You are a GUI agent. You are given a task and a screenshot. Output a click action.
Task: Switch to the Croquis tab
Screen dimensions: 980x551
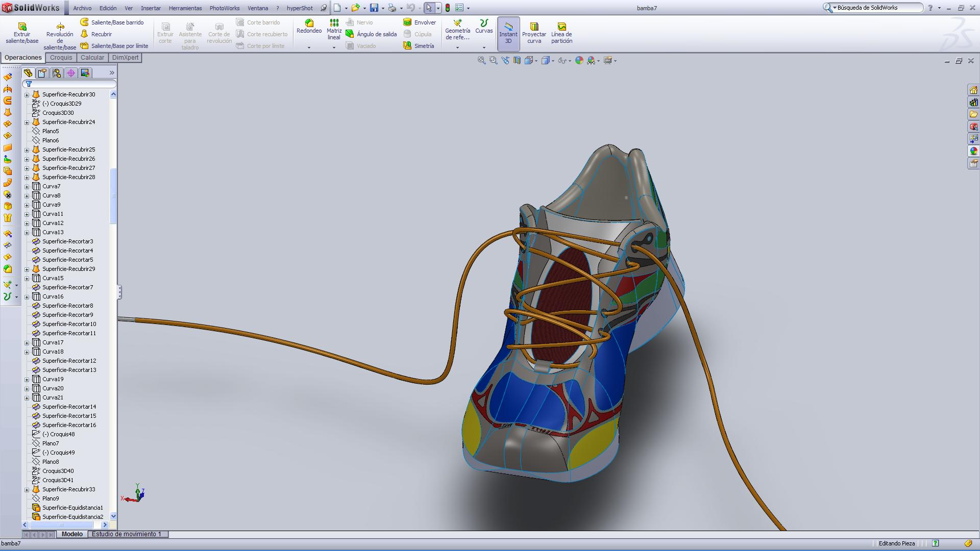(x=61, y=58)
